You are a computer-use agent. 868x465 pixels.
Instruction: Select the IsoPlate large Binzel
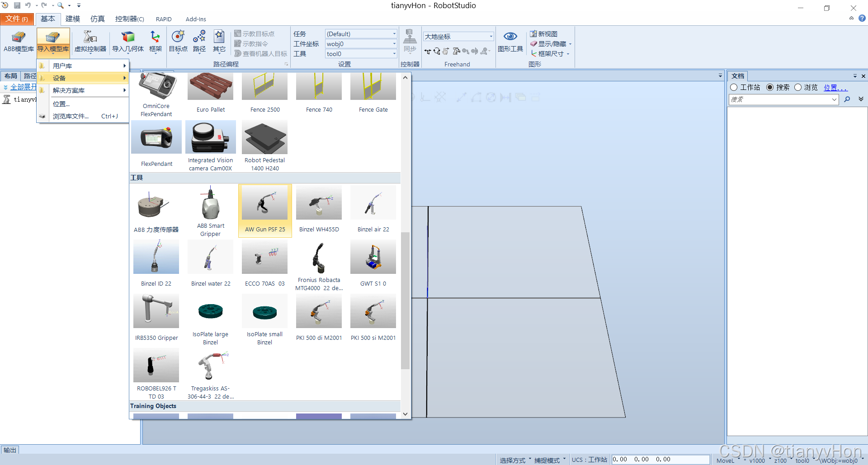click(x=210, y=320)
